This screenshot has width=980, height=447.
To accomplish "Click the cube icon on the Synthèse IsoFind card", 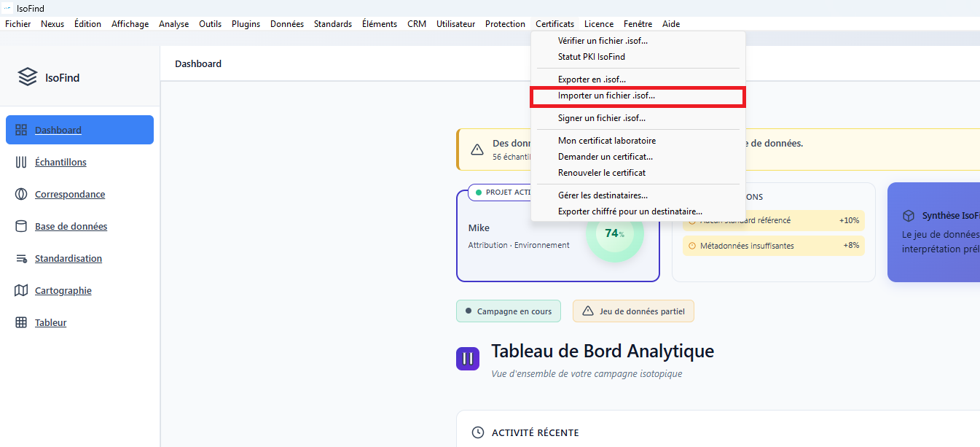I will 909,215.
